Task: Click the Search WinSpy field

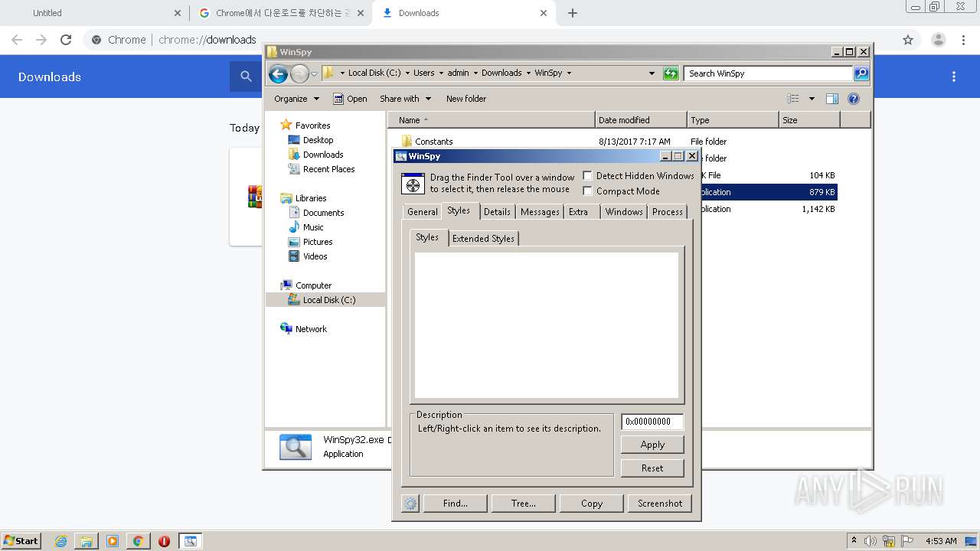Action: tap(768, 73)
